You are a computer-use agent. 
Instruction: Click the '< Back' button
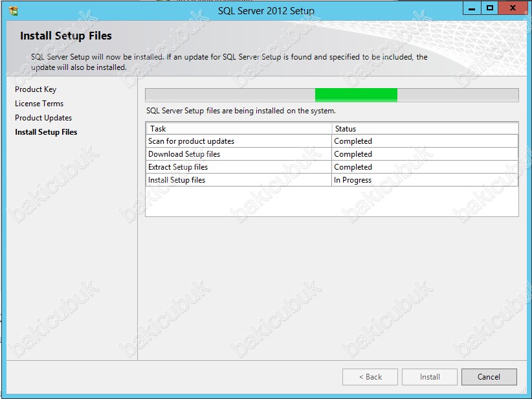click(370, 377)
